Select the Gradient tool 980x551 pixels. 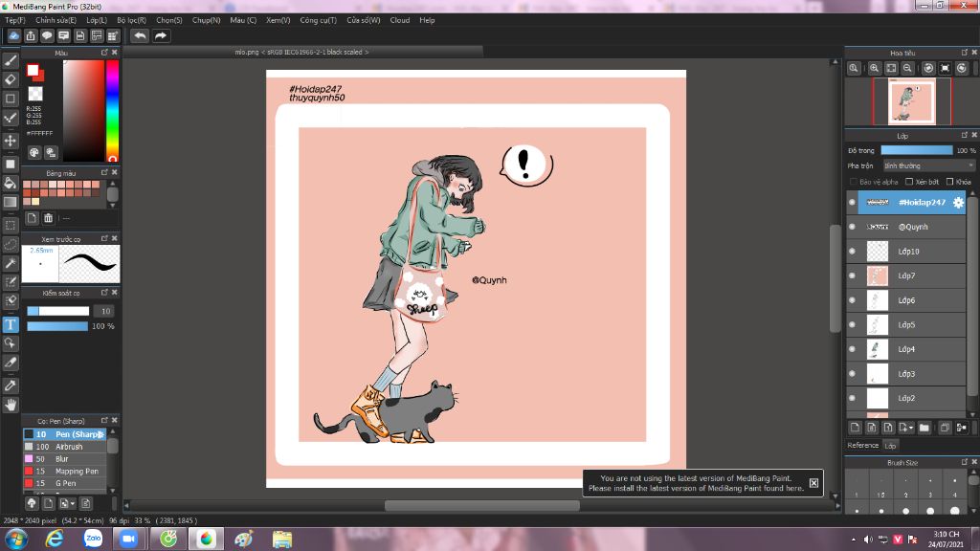point(10,202)
